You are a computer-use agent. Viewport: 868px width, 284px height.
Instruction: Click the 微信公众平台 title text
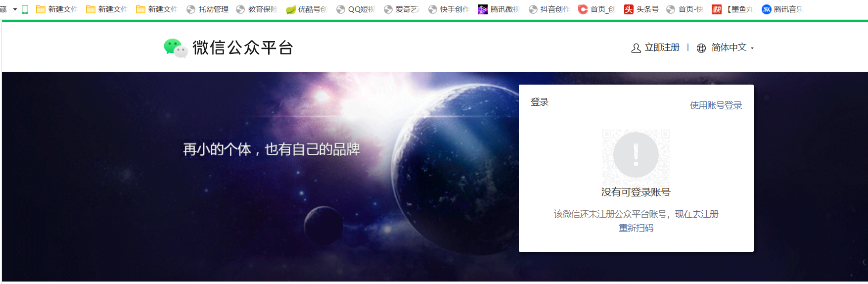coord(243,48)
